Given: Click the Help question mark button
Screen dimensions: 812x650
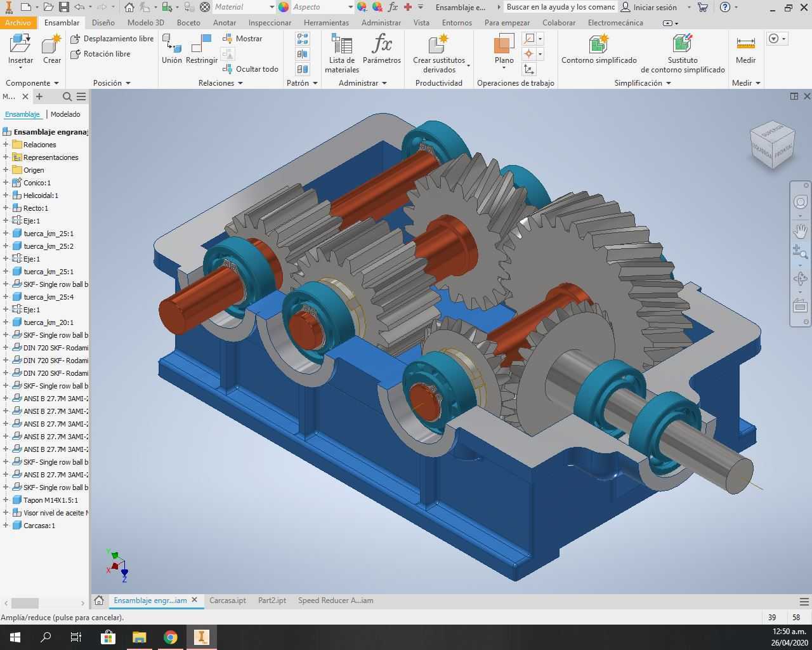Looking at the screenshot, I should coord(725,7).
